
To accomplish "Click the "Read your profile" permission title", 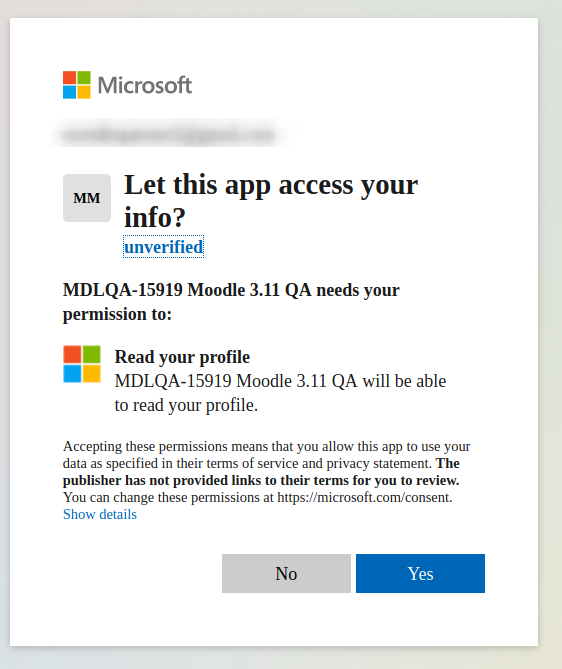I will coord(182,357).
